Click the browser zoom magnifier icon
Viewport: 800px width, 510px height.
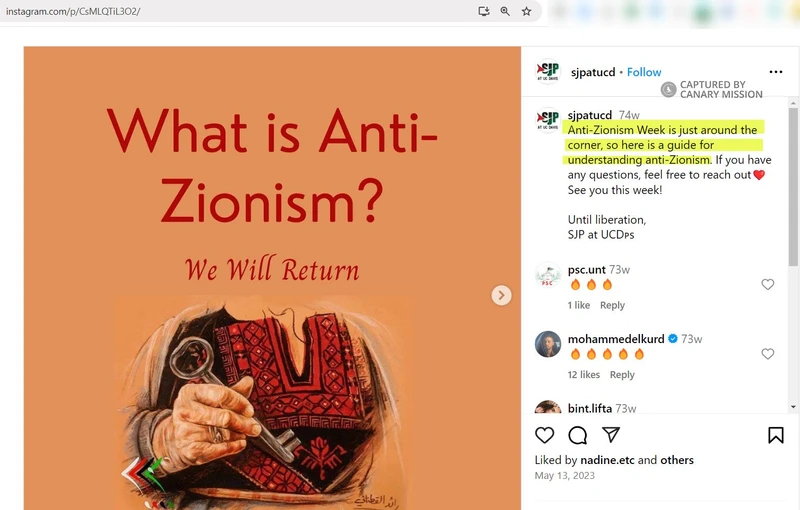point(505,11)
